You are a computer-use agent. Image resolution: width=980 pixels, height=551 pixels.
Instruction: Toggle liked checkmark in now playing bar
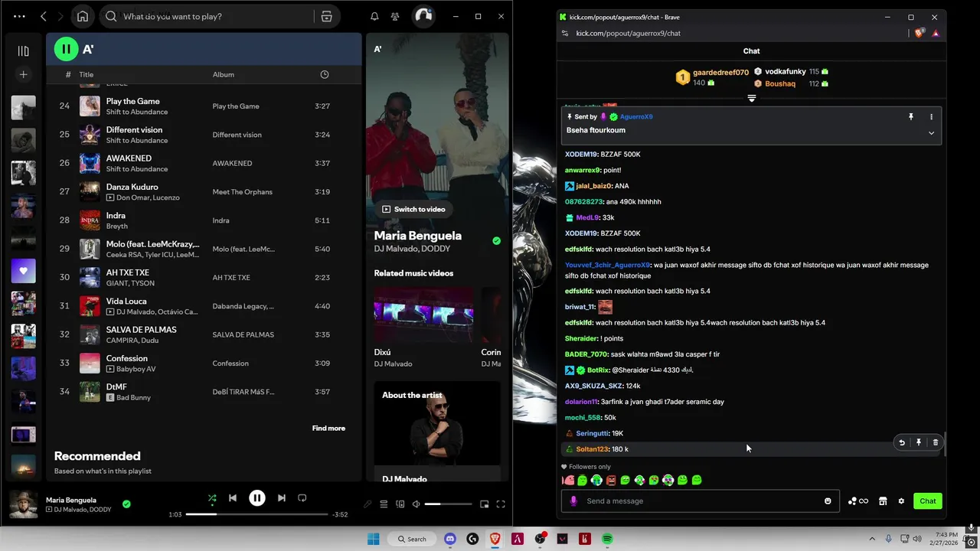pyautogui.click(x=126, y=504)
